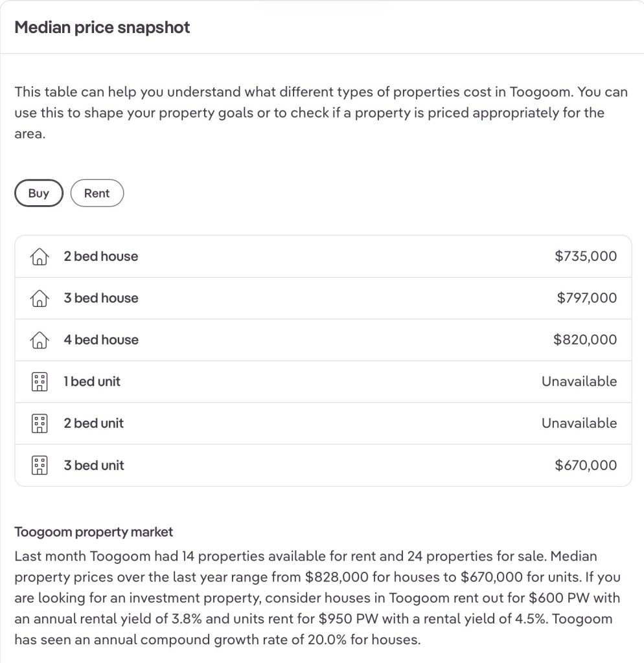Screen dimensions: 644x663
Task: Click the 2 bed house row label
Action: click(x=100, y=256)
